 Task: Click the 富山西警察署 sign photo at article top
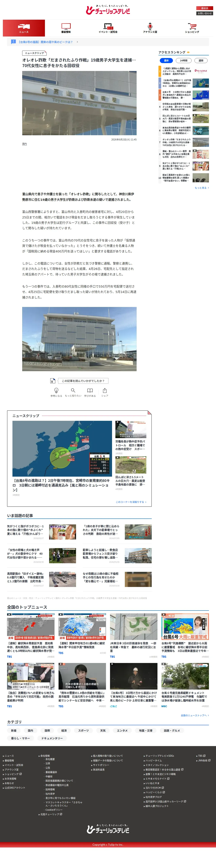(x=79, y=103)
